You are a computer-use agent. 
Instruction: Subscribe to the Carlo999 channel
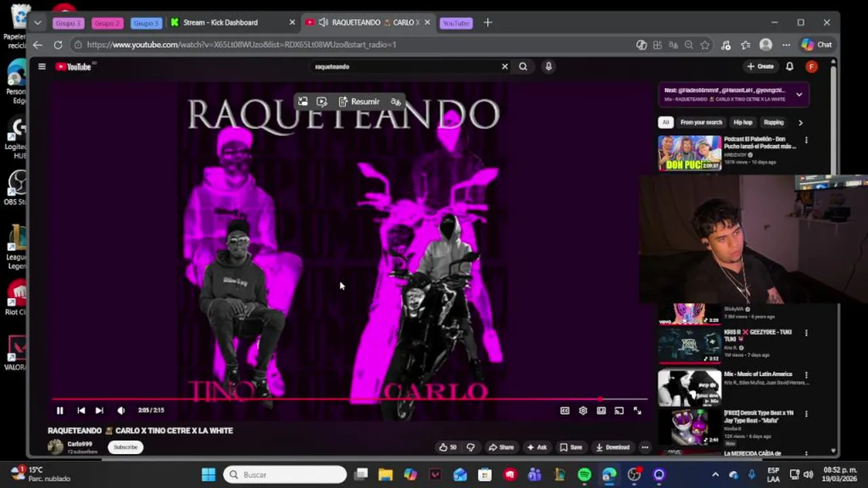click(x=125, y=447)
